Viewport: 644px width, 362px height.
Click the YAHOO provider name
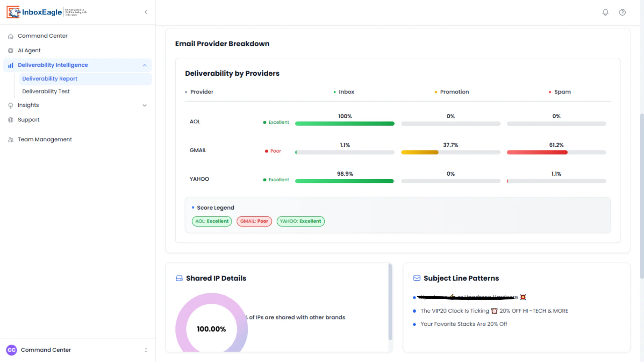coord(199,179)
